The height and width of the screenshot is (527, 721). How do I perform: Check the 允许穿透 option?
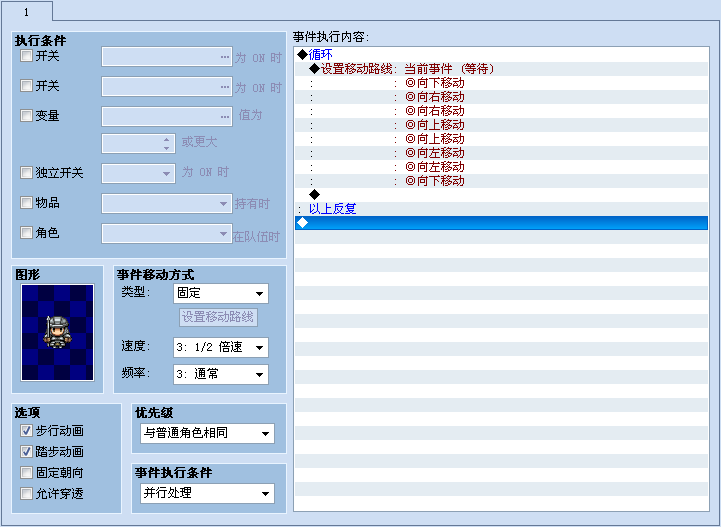pos(26,493)
